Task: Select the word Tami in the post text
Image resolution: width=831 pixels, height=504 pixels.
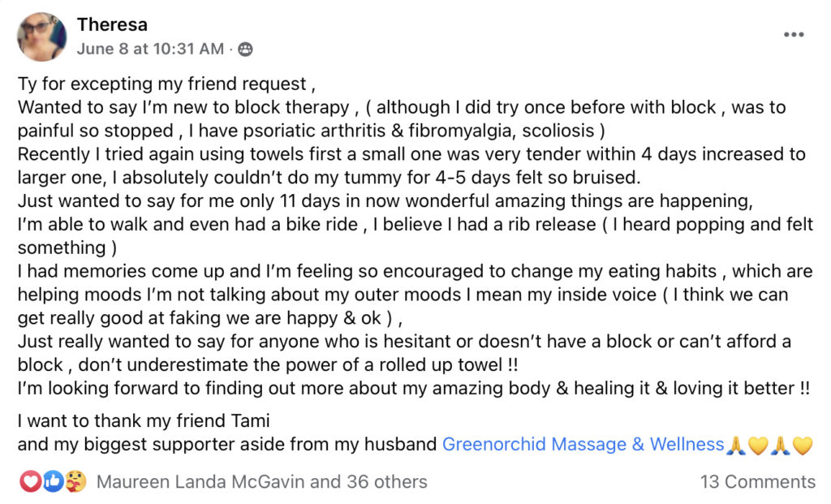Action: [x=250, y=420]
